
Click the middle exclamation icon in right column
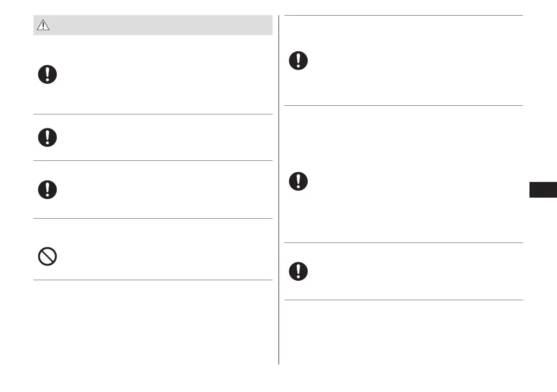(298, 181)
